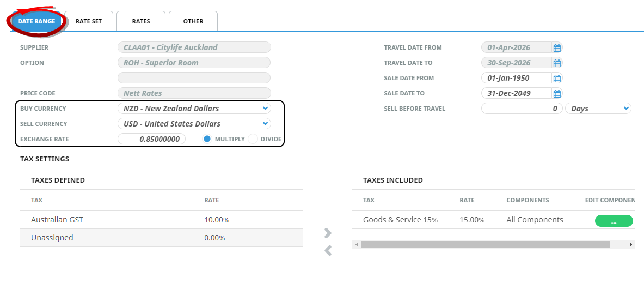Select the Multiply exchange rate option
This screenshot has width=644, height=283.
tap(207, 139)
